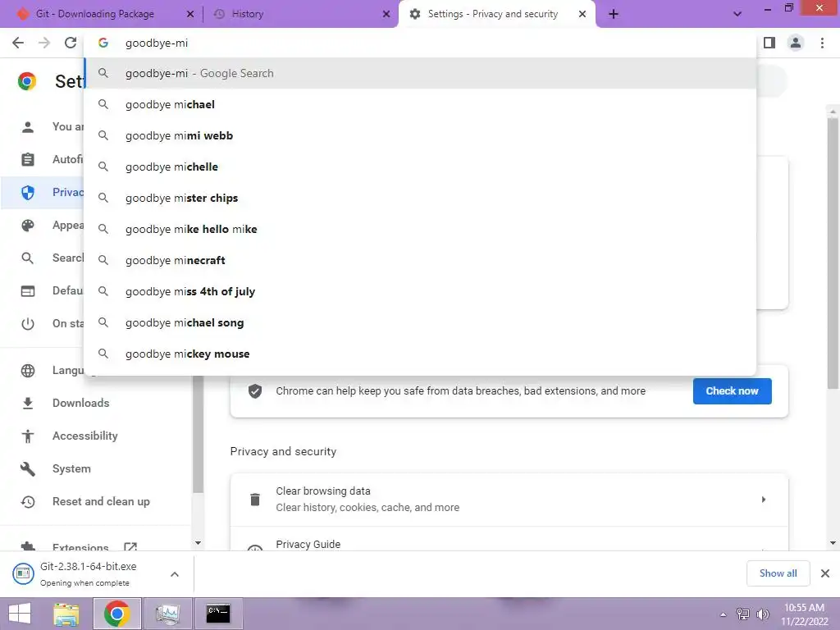The height and width of the screenshot is (630, 840).
Task: Close the History tab
Action: point(386,14)
